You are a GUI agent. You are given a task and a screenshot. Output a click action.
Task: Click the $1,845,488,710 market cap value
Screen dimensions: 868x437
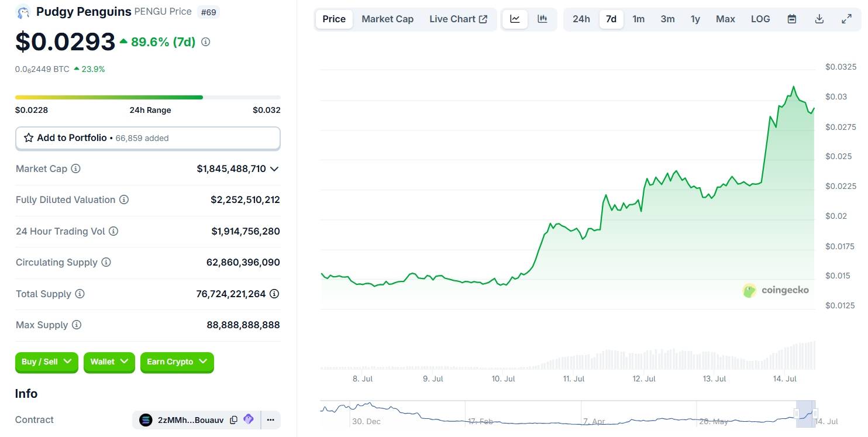click(x=232, y=168)
